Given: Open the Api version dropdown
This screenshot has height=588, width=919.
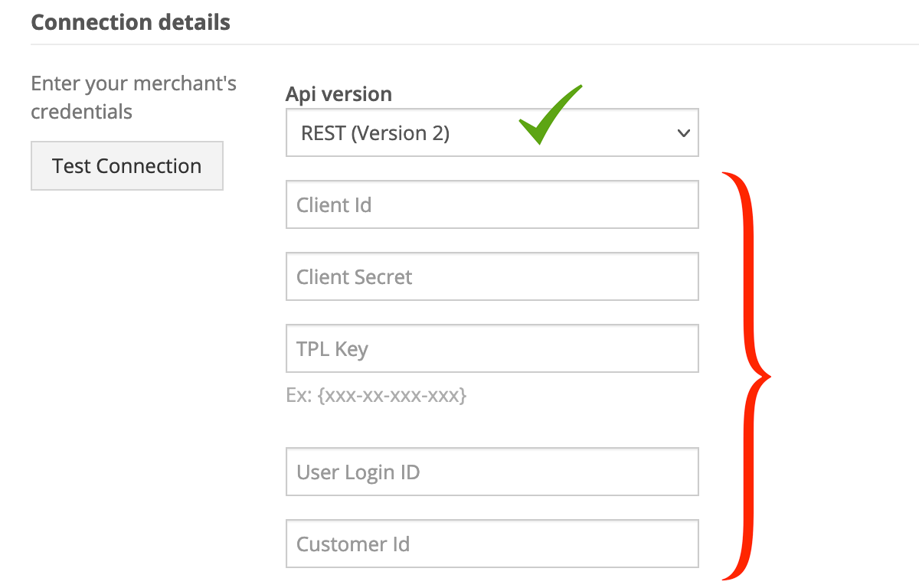Looking at the screenshot, I should tap(492, 132).
